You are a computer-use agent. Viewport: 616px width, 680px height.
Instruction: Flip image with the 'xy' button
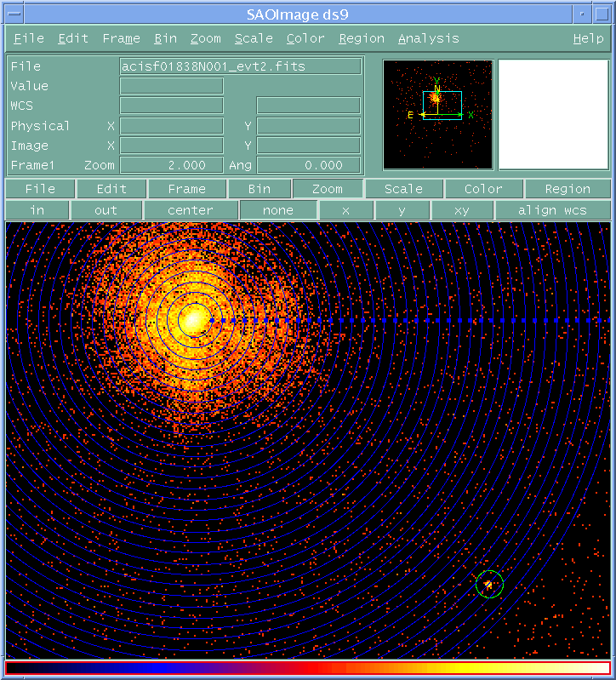pyautogui.click(x=462, y=210)
